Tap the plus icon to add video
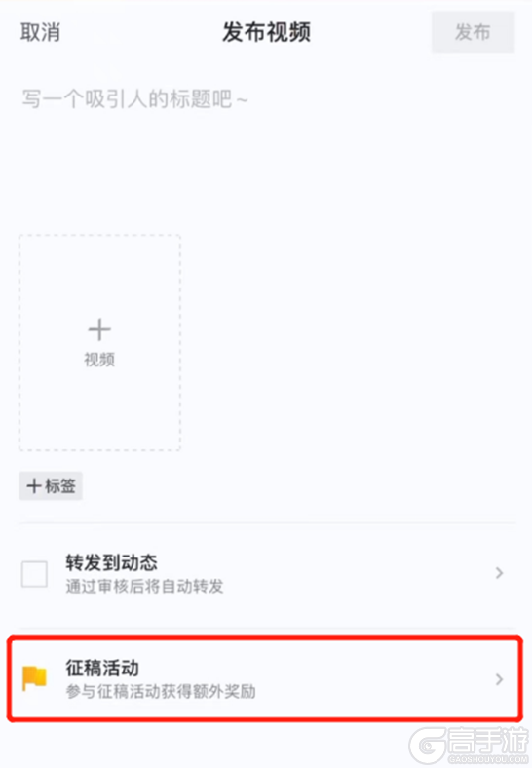Viewport: 532px width, 768px height. pos(99,329)
